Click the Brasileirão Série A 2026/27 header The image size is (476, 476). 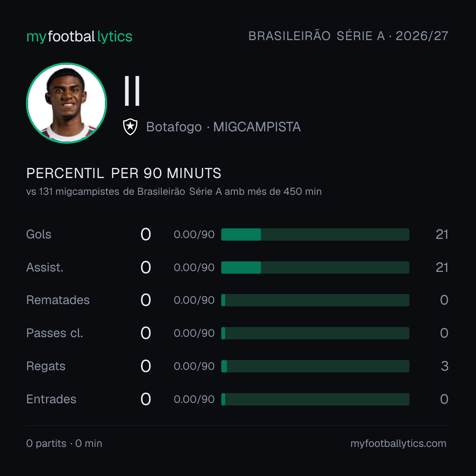[348, 36]
